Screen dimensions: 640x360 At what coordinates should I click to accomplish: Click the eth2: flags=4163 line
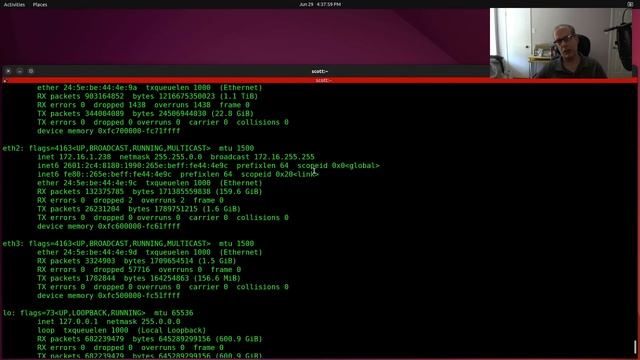click(128, 148)
